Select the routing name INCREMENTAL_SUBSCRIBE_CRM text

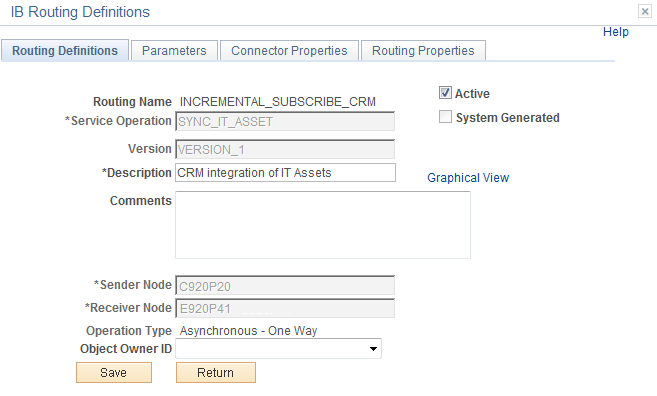coord(278,102)
